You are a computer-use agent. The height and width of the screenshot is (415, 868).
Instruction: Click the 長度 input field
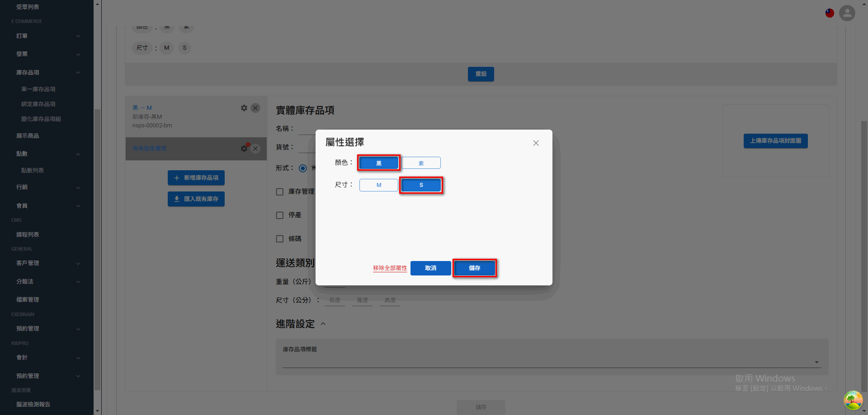tap(335, 300)
